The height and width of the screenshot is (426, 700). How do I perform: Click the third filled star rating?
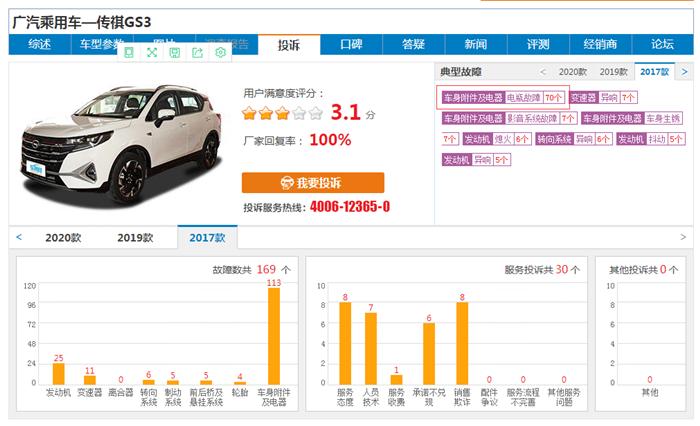(282, 113)
